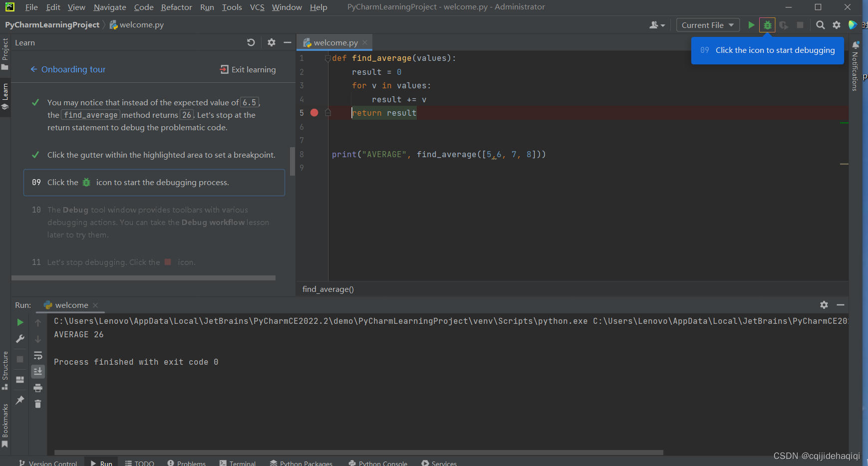This screenshot has width=868, height=466.
Task: Open the Tools menu
Action: tap(232, 7)
